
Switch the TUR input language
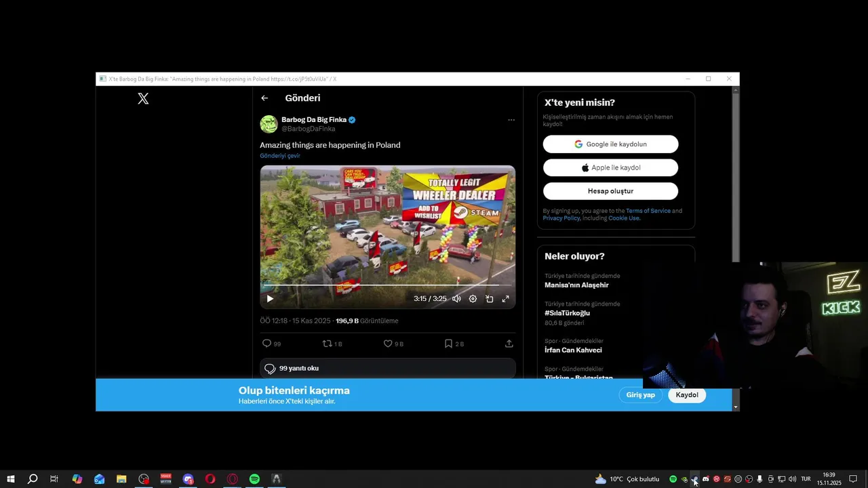pyautogui.click(x=806, y=479)
